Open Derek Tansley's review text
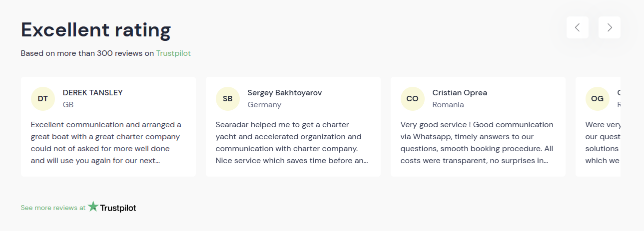 pos(106,143)
